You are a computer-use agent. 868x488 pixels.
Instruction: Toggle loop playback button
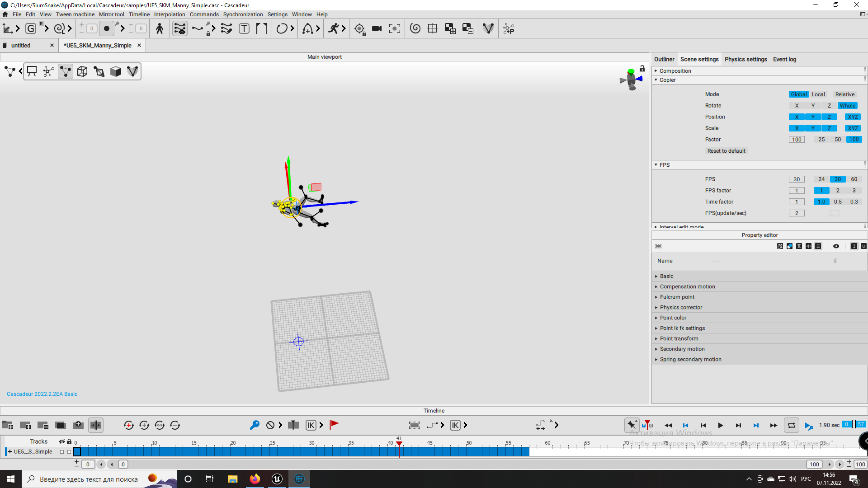pos(791,425)
